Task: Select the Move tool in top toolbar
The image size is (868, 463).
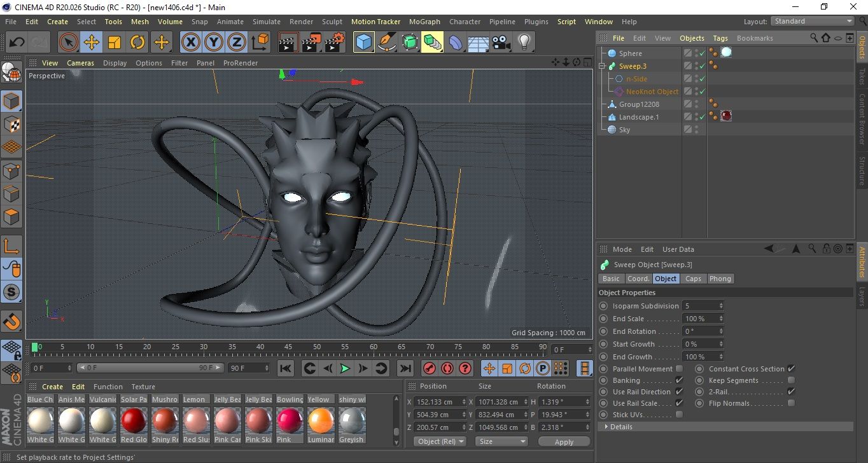Action: tap(91, 43)
